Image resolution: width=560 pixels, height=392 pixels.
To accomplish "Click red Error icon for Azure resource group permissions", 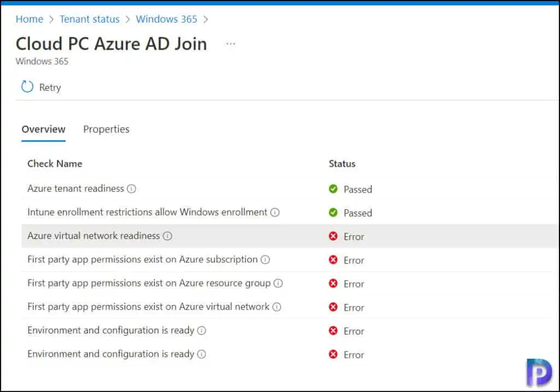I will tap(333, 283).
